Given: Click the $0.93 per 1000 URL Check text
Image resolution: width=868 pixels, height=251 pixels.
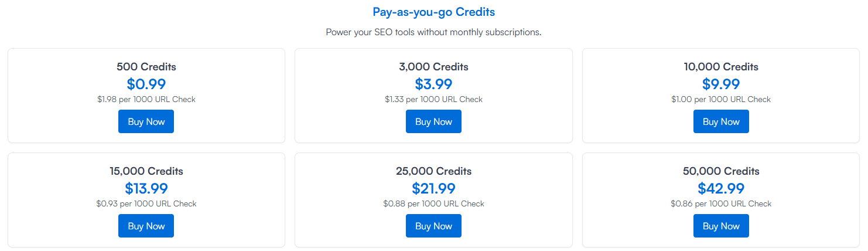Looking at the screenshot, I should tap(146, 203).
